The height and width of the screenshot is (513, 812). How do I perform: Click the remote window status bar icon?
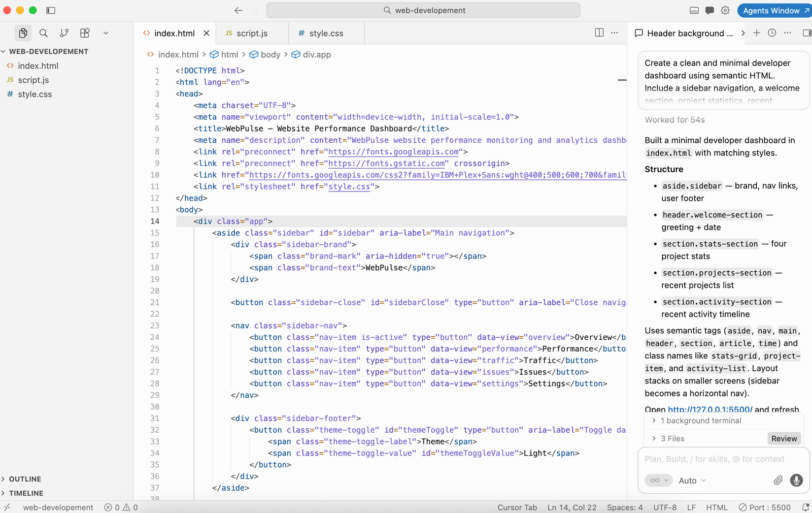tap(7, 507)
